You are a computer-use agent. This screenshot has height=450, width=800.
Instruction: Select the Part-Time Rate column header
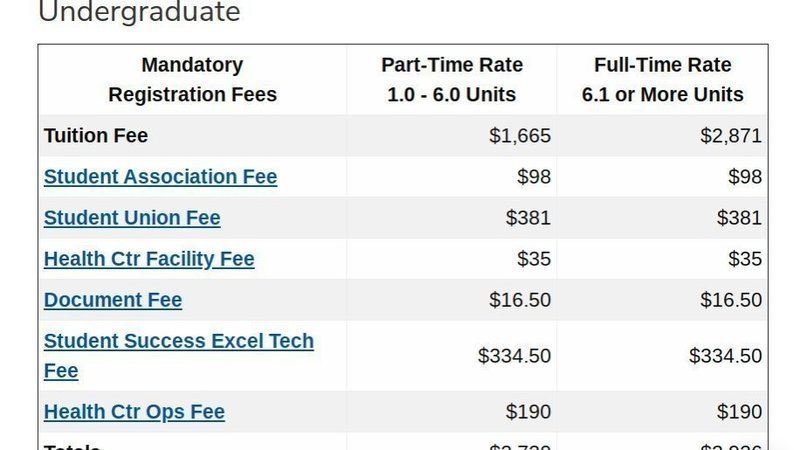(452, 80)
